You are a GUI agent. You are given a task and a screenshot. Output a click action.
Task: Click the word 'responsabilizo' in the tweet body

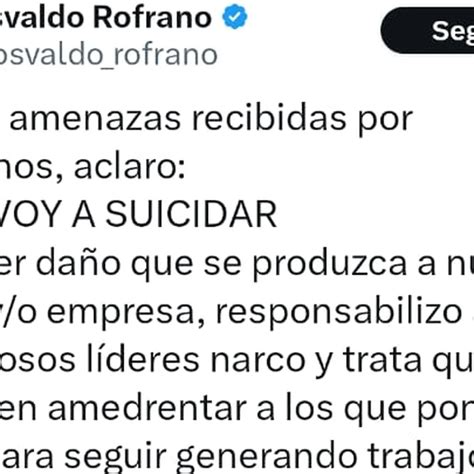339,311
